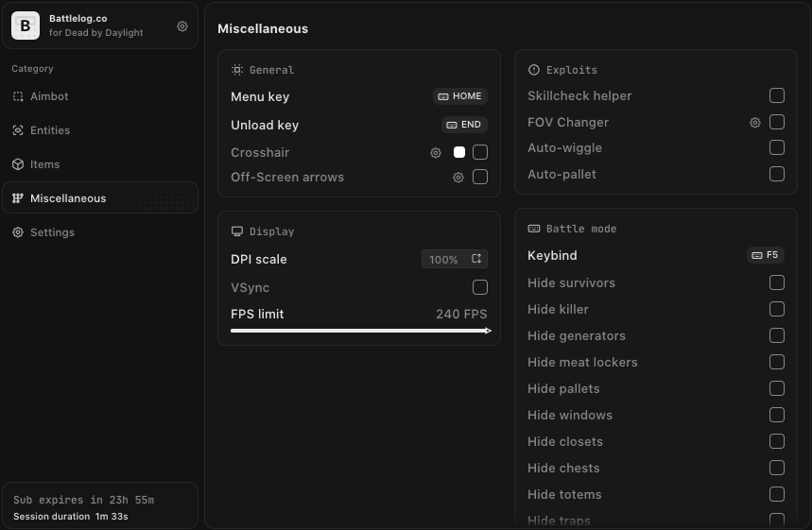Change the Unload key END binding
The width and height of the screenshot is (812, 530).
point(464,125)
